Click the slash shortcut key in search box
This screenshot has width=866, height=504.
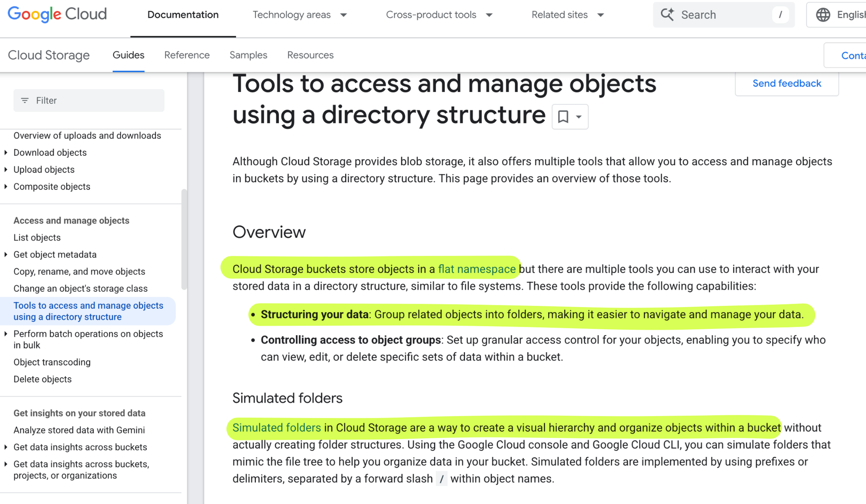coord(780,15)
